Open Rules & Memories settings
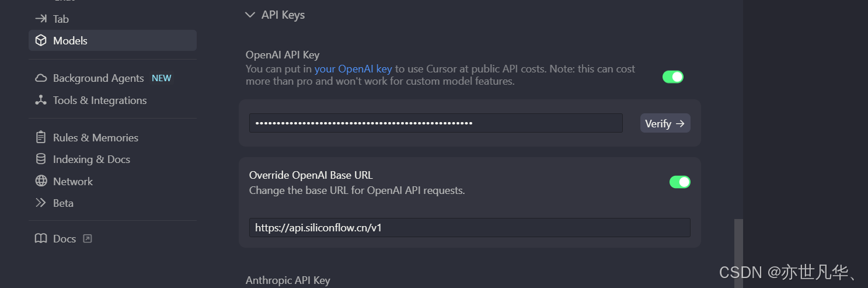 113,138
